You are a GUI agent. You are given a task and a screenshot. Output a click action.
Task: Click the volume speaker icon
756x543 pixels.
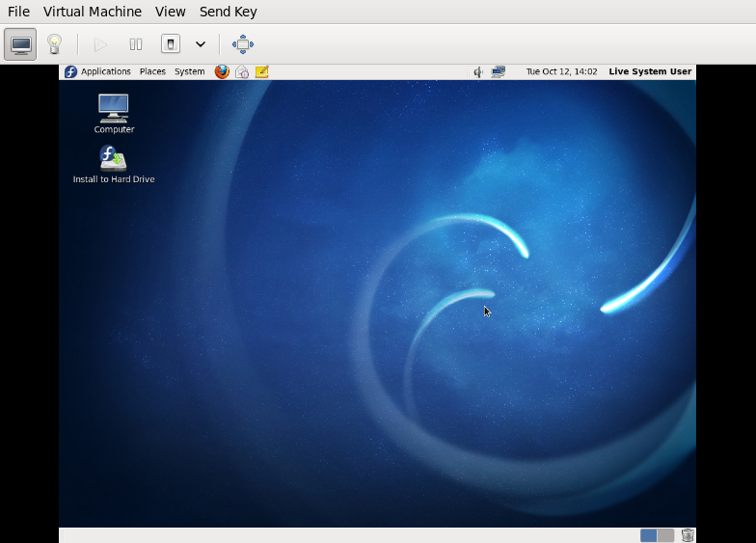pos(477,71)
